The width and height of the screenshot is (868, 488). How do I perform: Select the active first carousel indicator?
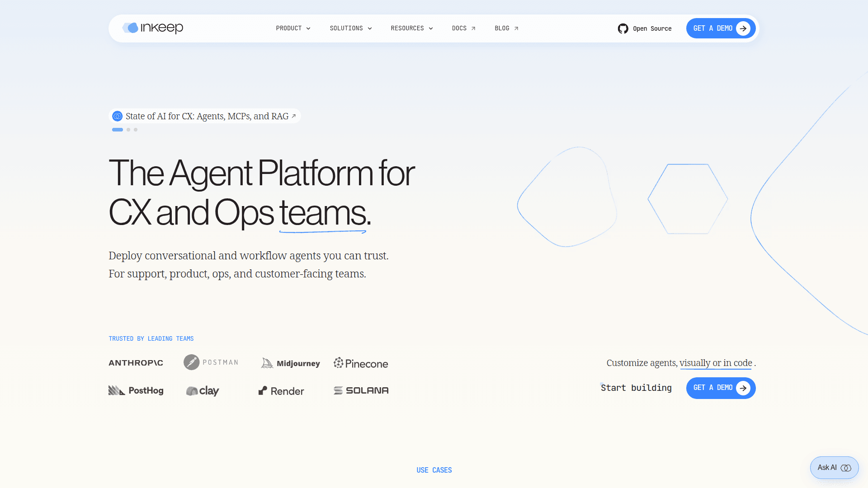point(118,130)
